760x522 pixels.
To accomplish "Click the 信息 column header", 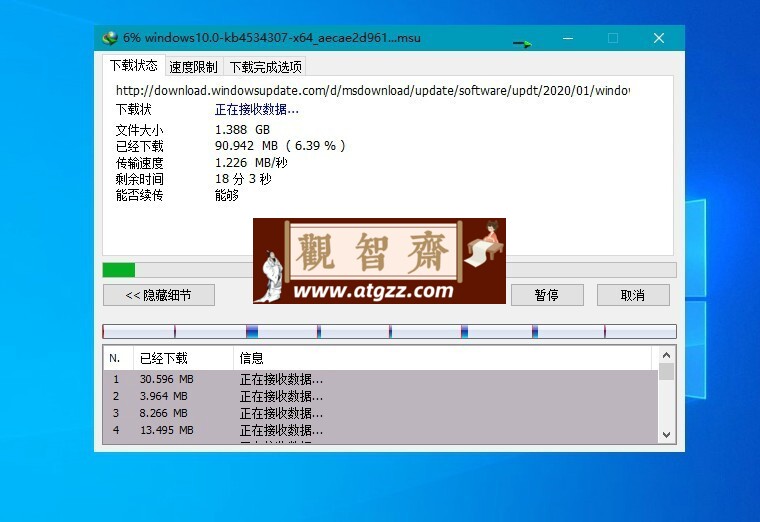I will click(442, 358).
